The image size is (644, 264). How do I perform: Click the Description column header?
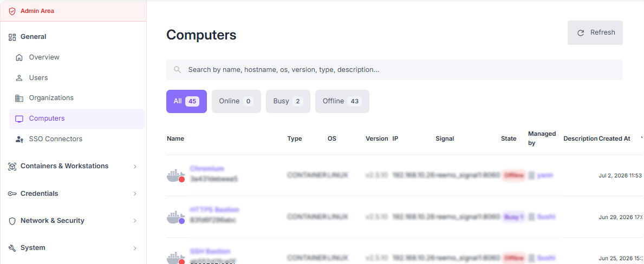(580, 138)
